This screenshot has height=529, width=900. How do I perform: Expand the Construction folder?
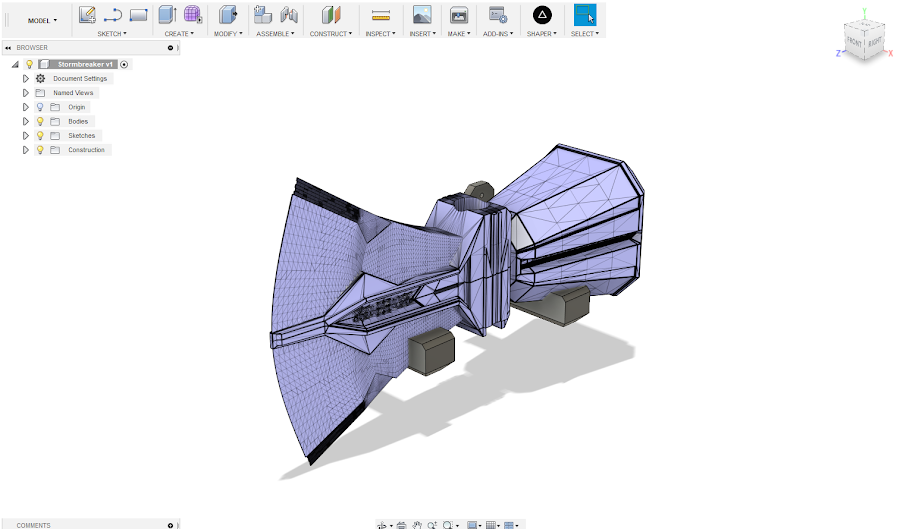[26, 150]
